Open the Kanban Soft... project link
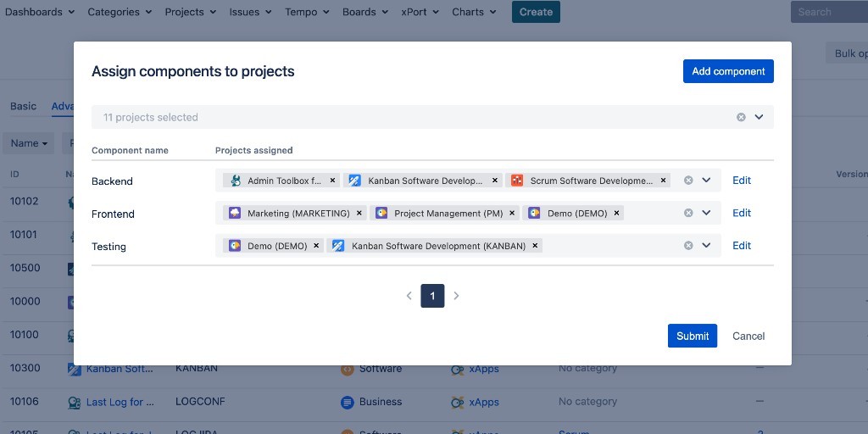868x434 pixels. [120, 370]
